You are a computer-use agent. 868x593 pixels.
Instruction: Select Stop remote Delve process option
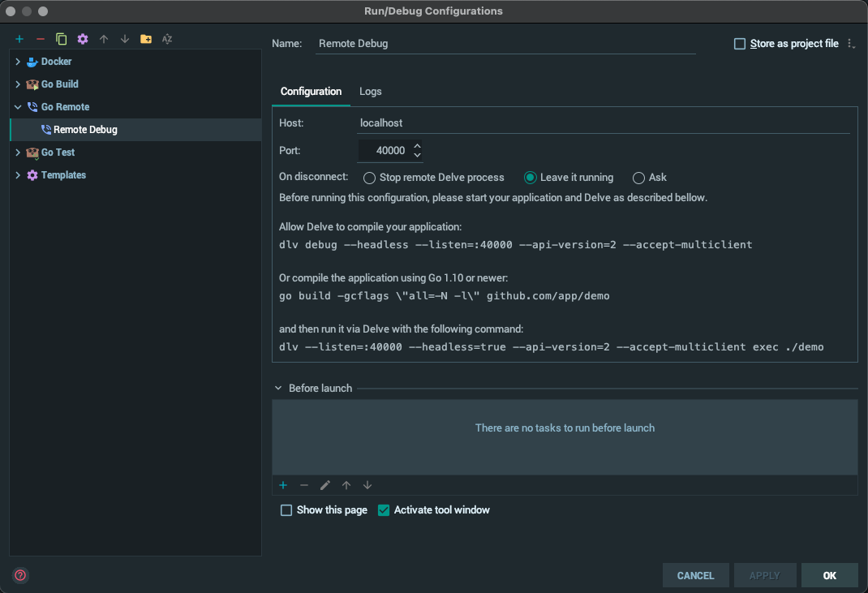(x=369, y=178)
